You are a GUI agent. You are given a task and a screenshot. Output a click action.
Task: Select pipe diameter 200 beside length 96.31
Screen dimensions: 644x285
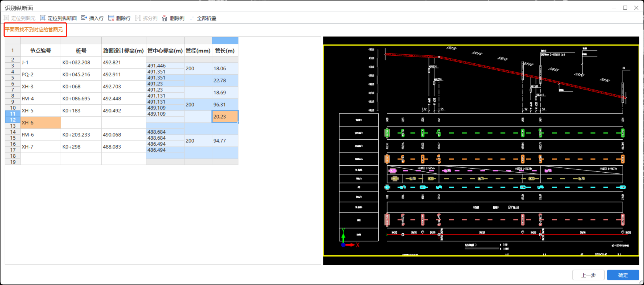pos(198,105)
